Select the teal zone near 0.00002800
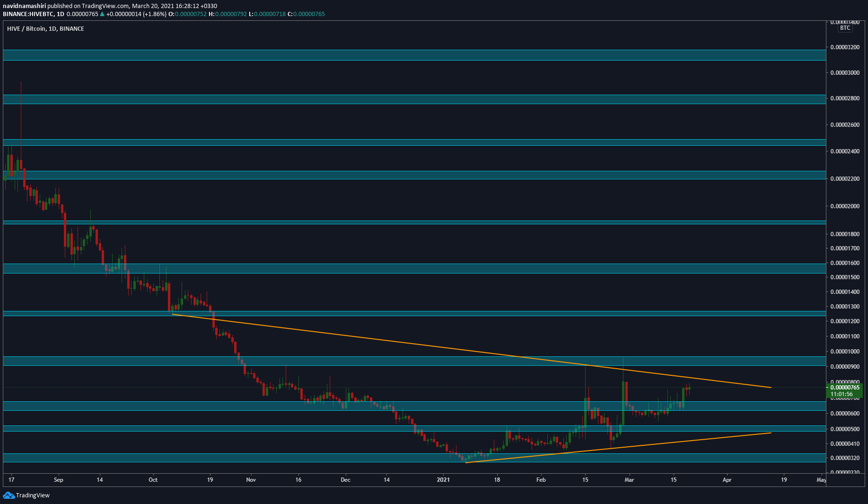This screenshot has height=504, width=868. [414, 99]
